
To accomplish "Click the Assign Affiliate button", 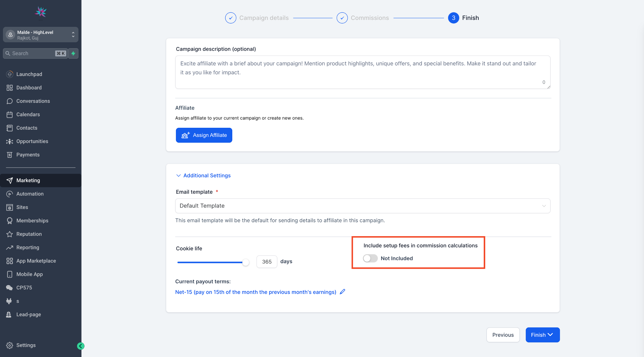I will pos(204,135).
